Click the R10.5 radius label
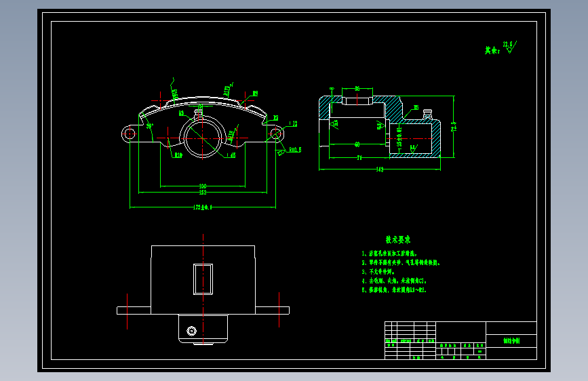The width and height of the screenshot is (588, 381). (x=295, y=150)
